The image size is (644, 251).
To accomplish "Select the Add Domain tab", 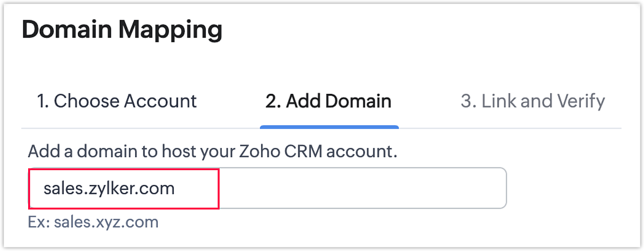I will [328, 101].
